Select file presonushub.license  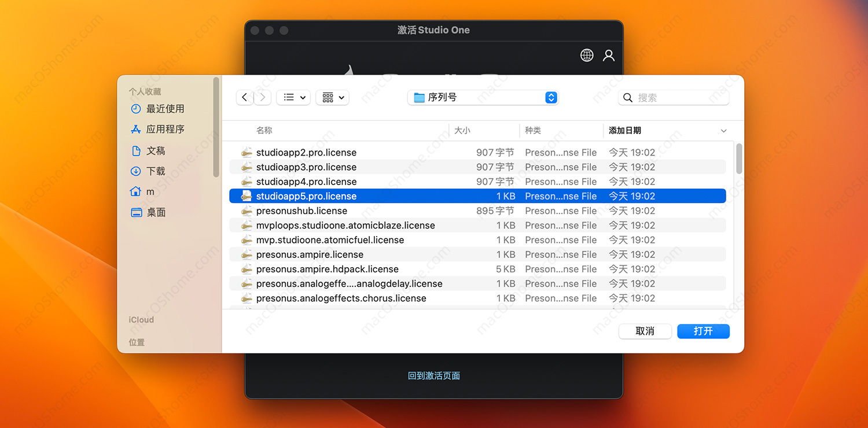(x=477, y=211)
